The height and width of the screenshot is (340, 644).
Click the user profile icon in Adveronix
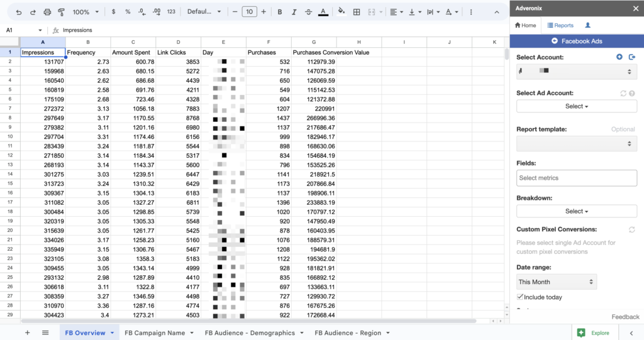coord(588,26)
